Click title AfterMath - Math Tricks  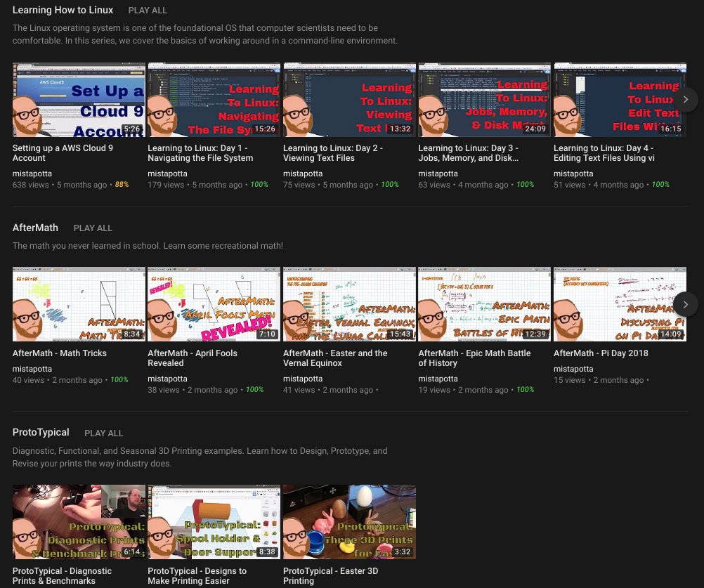point(60,353)
